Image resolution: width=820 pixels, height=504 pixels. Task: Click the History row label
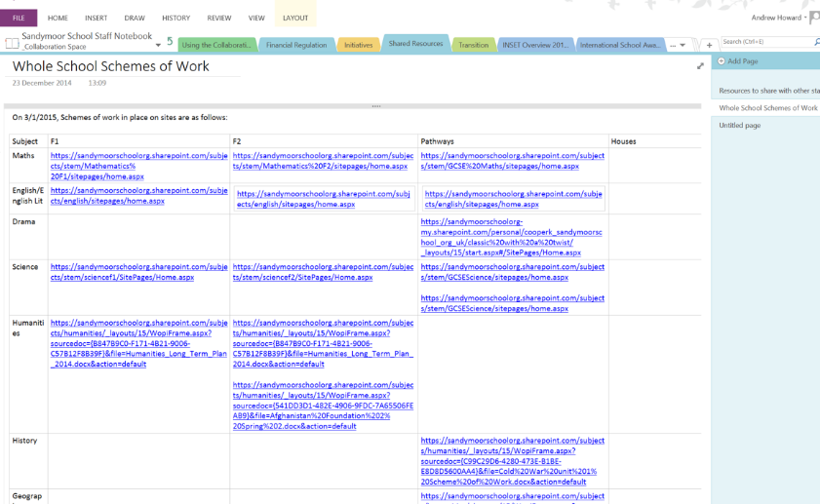(24, 441)
